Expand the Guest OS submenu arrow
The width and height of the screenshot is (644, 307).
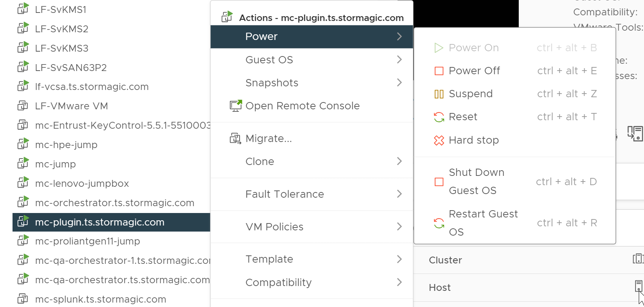[x=399, y=60]
